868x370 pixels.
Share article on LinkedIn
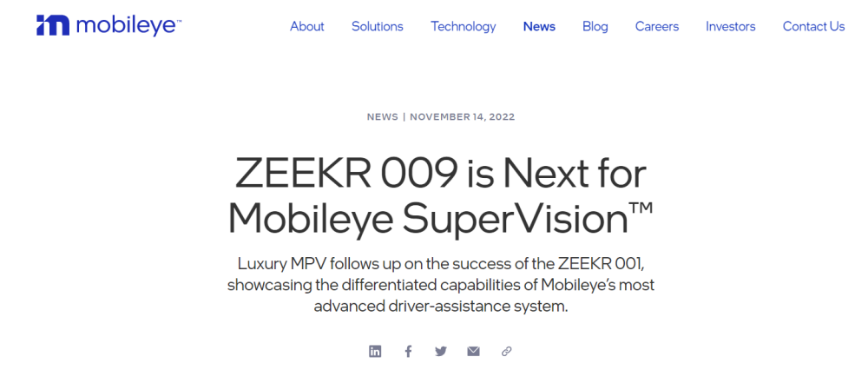click(375, 351)
